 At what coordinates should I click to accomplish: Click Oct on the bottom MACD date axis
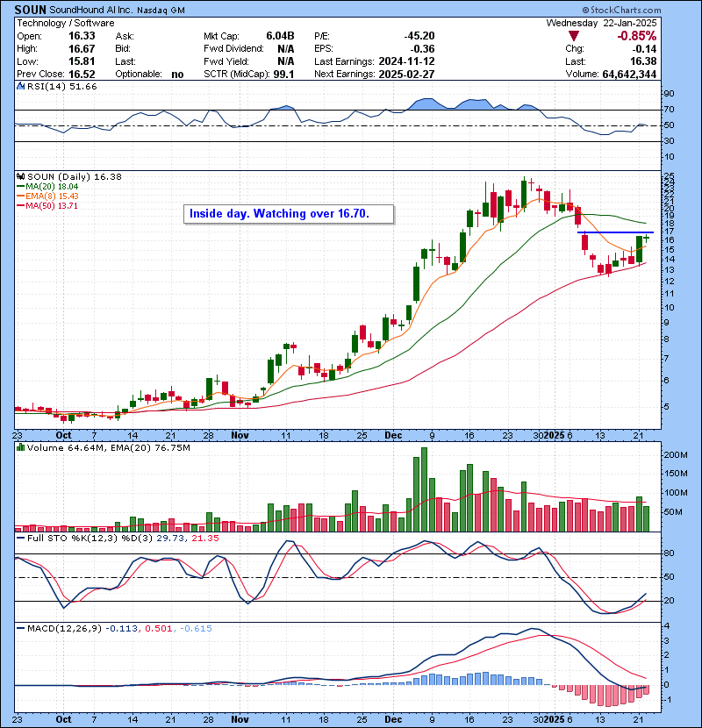pyautogui.click(x=64, y=719)
